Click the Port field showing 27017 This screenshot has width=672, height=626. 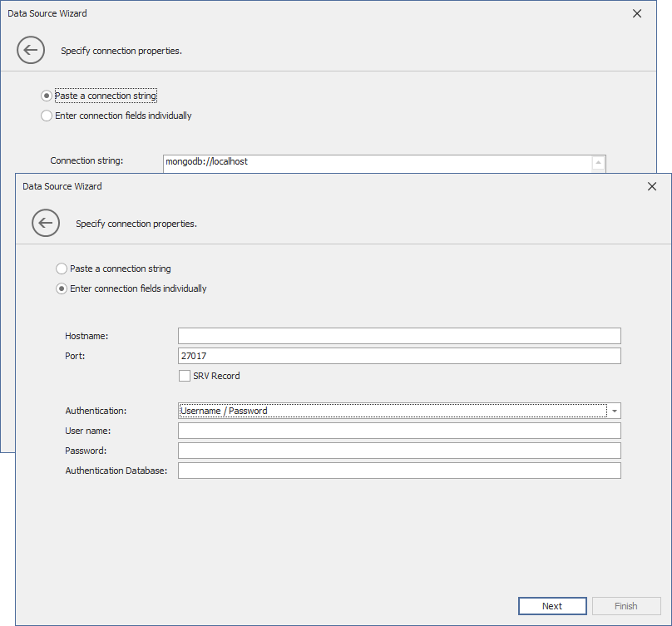point(399,355)
